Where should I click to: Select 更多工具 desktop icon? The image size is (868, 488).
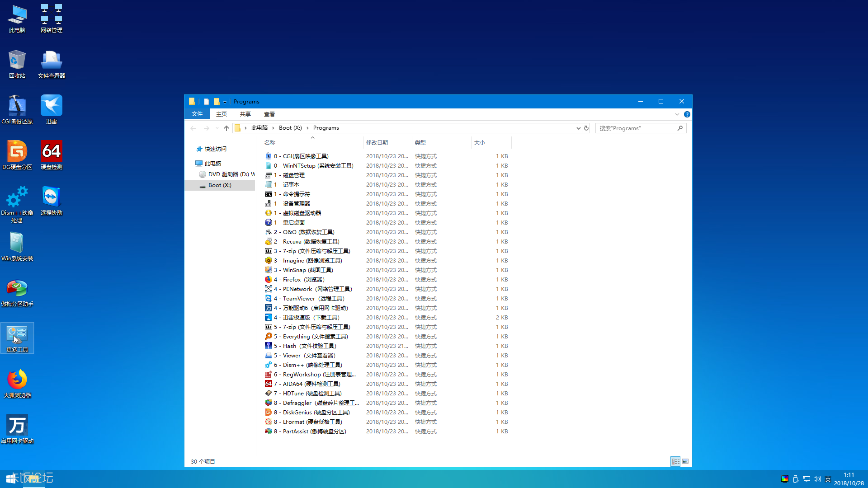click(17, 338)
